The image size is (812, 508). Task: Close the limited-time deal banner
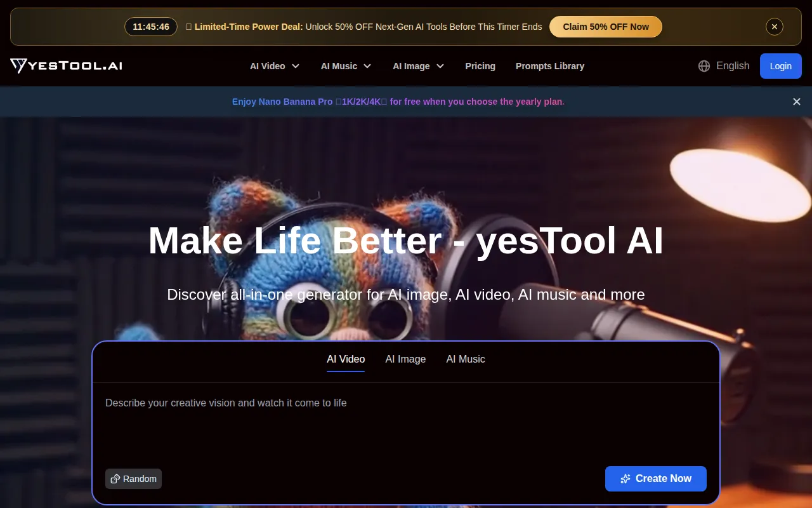point(774,27)
